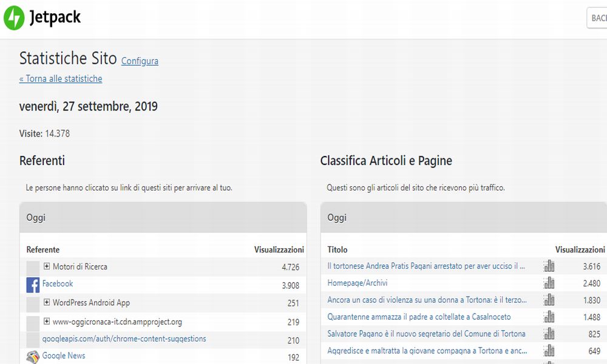Screen dimensions: 607x364
Task: Expand the Motori di Ricerca referrer group
Action: tap(47, 266)
